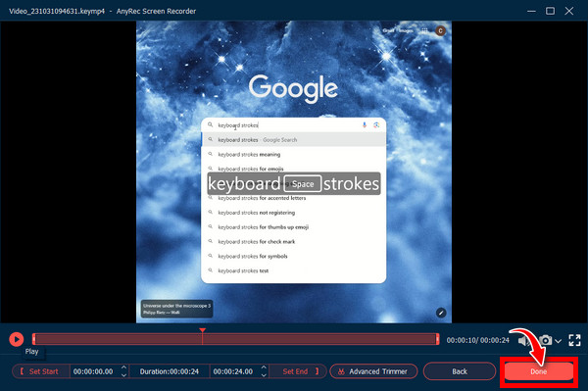Viewport: 588px width, 391px height.
Task: Play the recorded video
Action: pyautogui.click(x=16, y=339)
